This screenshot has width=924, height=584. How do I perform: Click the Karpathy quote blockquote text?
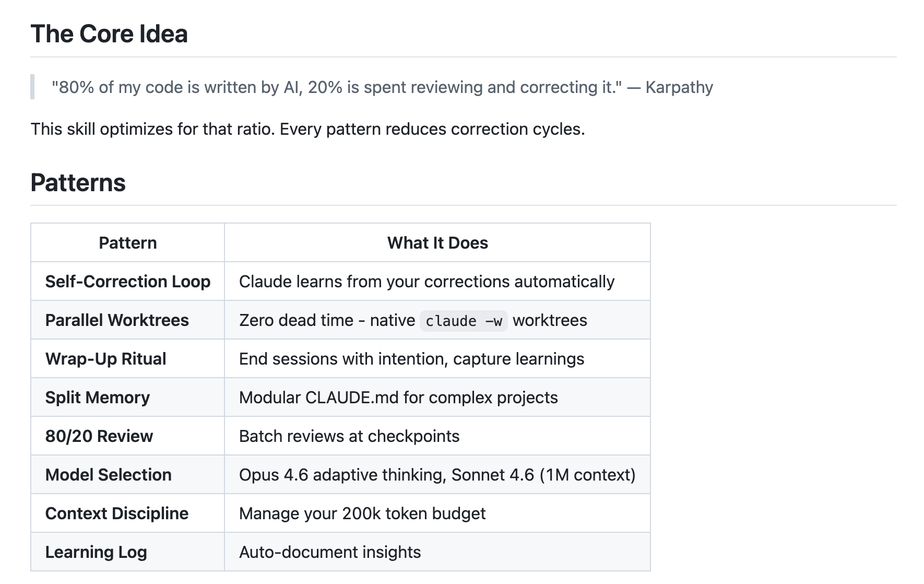pyautogui.click(x=382, y=87)
